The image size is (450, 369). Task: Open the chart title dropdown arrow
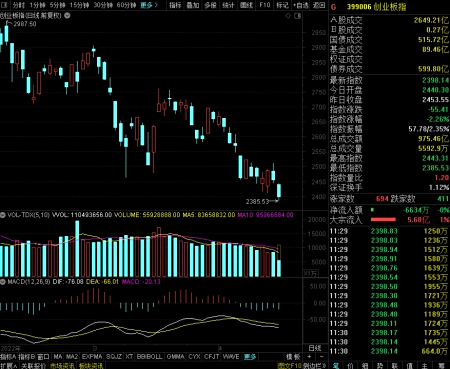tap(67, 15)
